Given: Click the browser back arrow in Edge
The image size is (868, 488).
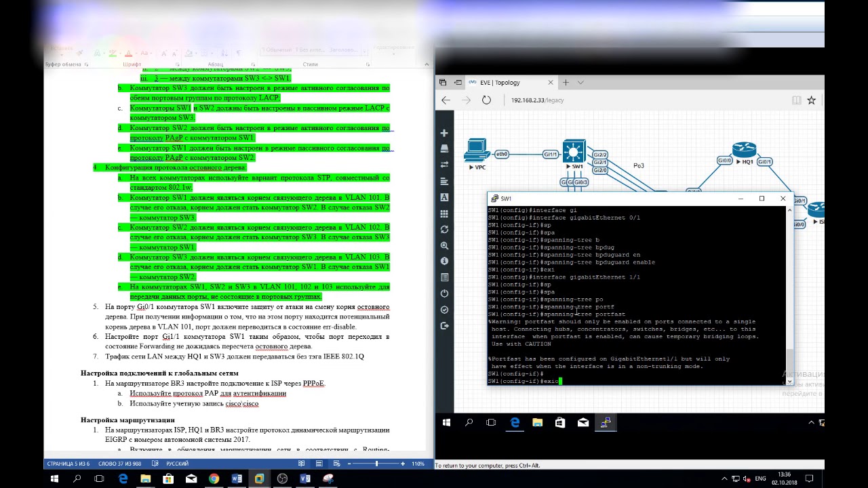Looking at the screenshot, I should (446, 100).
